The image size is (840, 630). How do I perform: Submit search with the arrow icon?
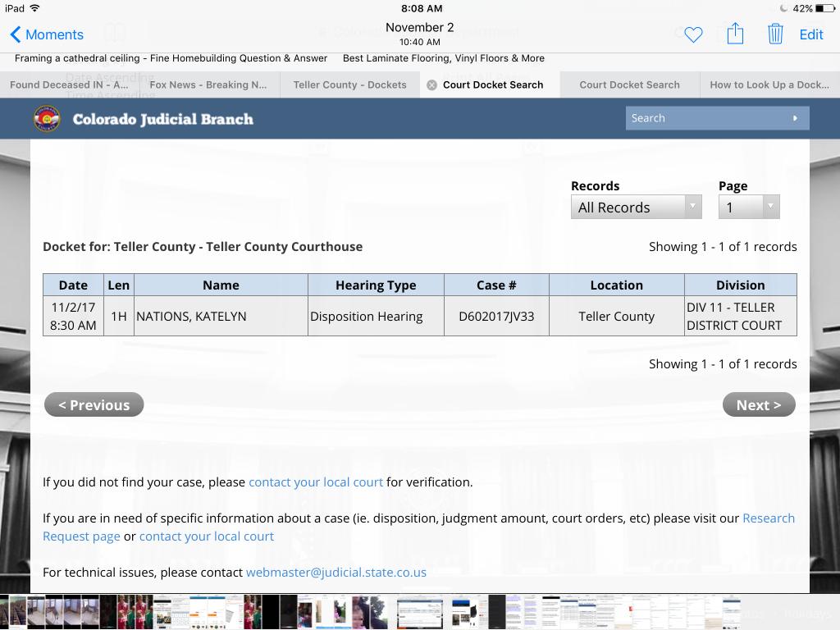[794, 118]
